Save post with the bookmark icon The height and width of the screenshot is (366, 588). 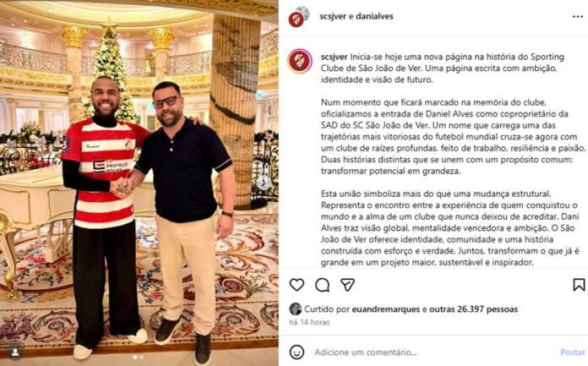tap(579, 285)
